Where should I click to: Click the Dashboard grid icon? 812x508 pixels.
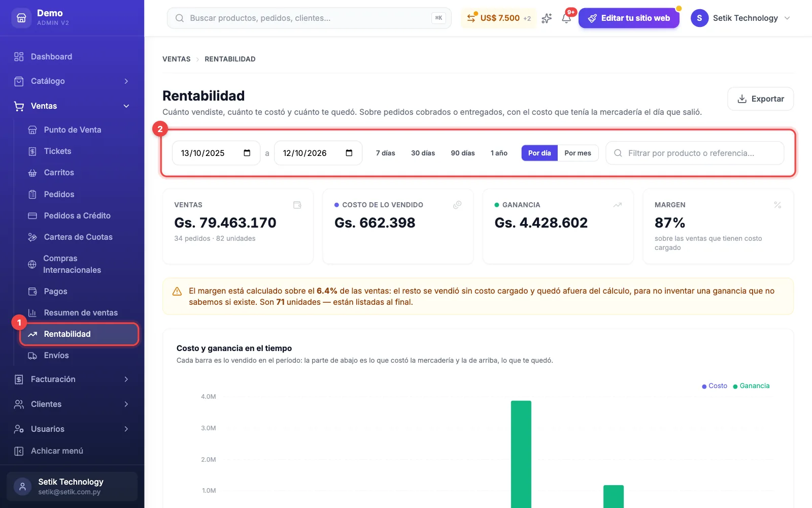click(19, 56)
